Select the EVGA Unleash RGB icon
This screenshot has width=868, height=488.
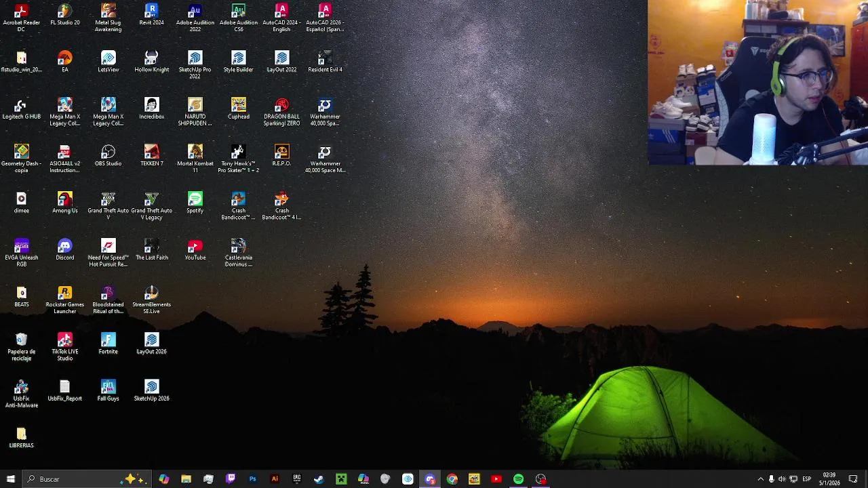click(x=21, y=253)
